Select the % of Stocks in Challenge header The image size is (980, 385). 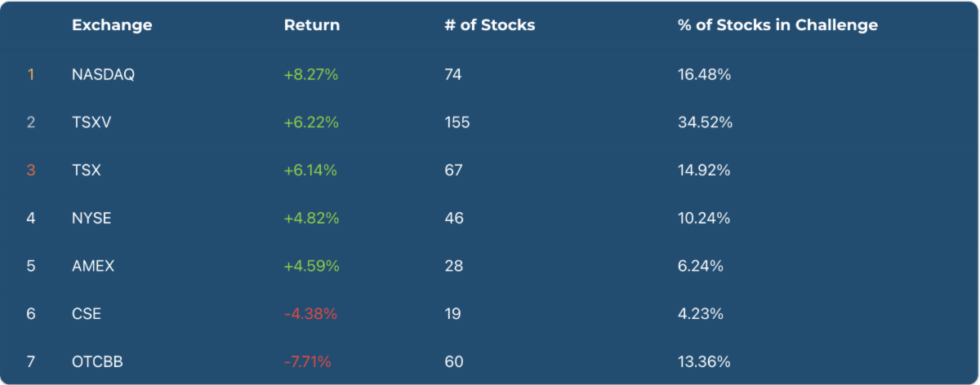pos(777,25)
